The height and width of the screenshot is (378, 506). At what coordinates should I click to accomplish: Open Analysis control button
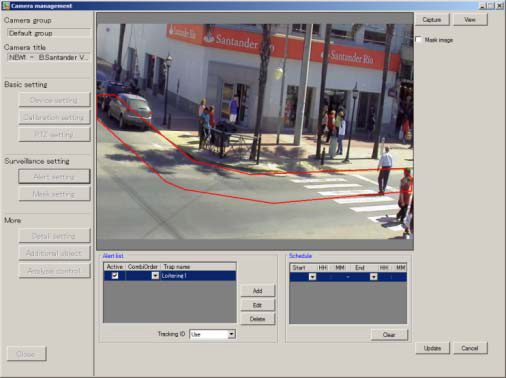(x=54, y=271)
